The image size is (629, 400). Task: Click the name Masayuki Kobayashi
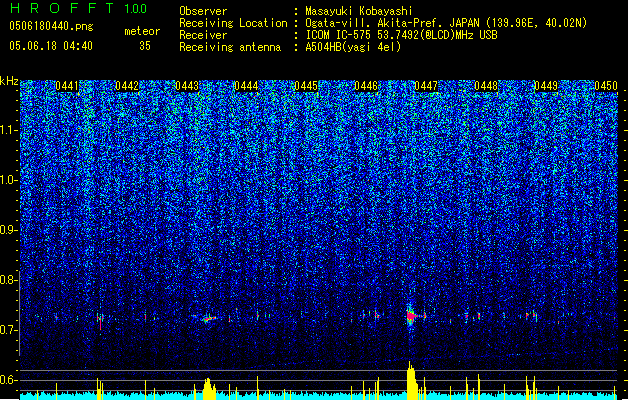359,11
